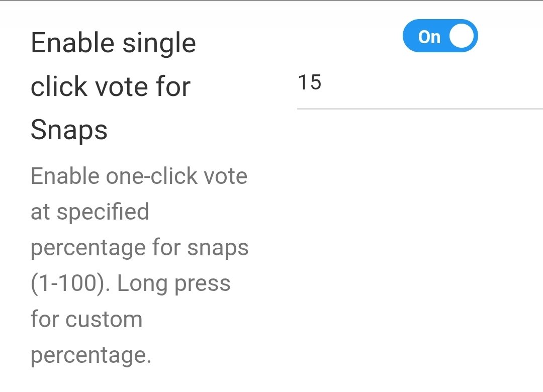Toggle off single click vote for Snaps
The width and height of the screenshot is (543, 392).
[x=440, y=36]
